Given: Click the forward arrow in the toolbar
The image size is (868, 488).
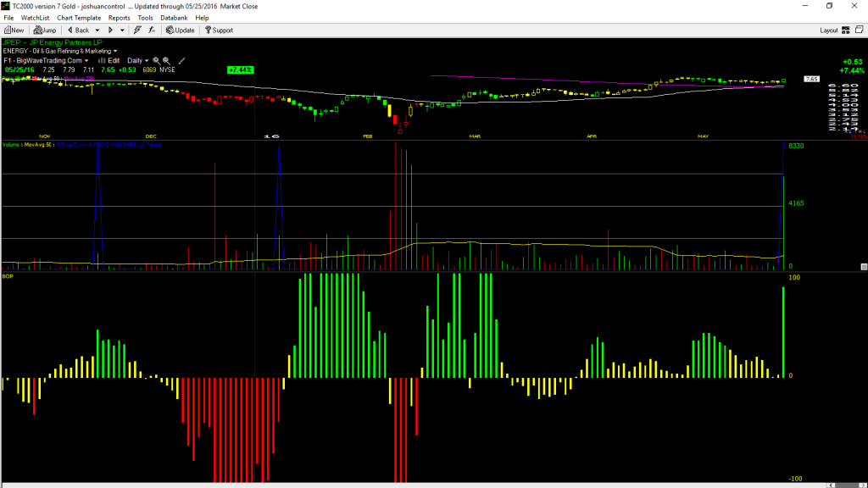Looking at the screenshot, I should tap(110, 30).
